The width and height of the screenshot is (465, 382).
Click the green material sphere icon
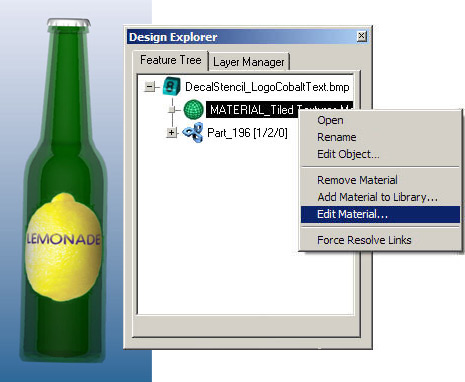[193, 110]
